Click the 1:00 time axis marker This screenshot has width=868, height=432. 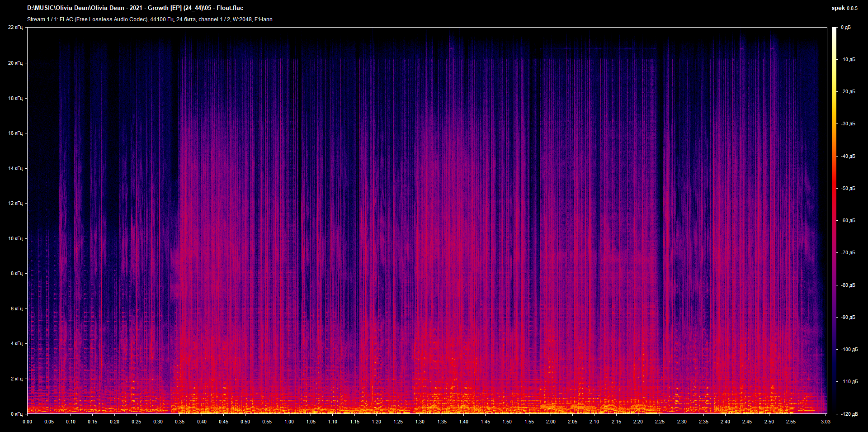click(x=289, y=422)
